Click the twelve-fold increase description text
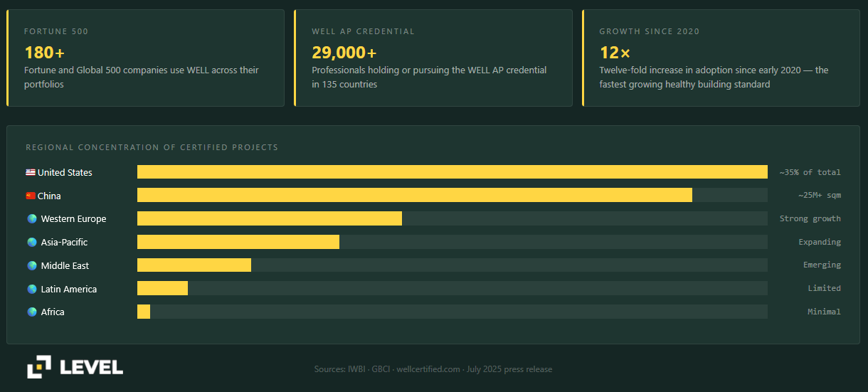This screenshot has width=868, height=392. [x=714, y=77]
